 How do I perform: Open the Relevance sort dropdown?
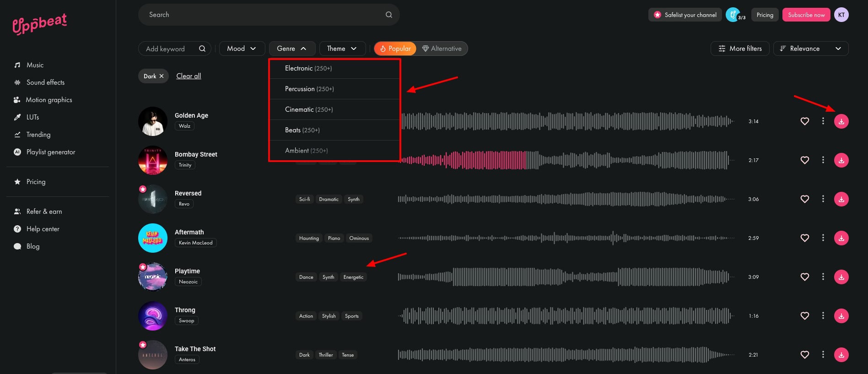tap(810, 49)
